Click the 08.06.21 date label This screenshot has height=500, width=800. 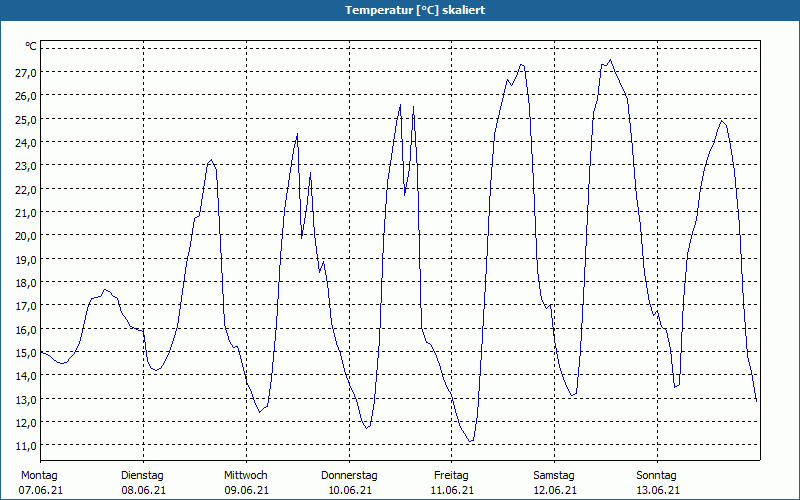(143, 490)
